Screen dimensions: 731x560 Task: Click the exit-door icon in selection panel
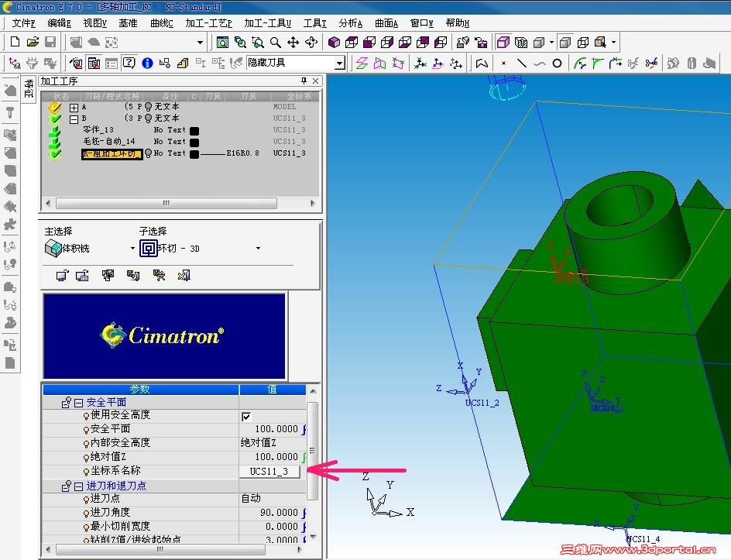pyautogui.click(x=184, y=276)
